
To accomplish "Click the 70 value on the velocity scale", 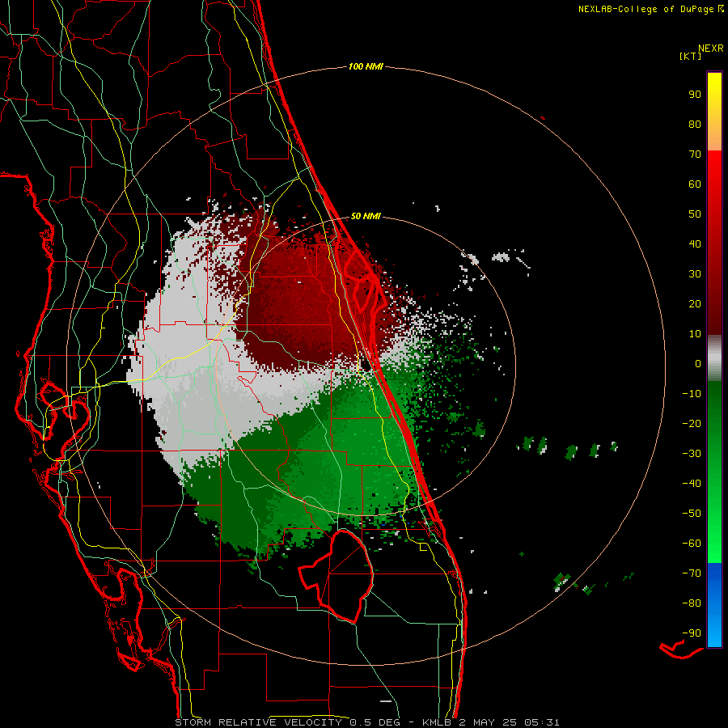I will (x=695, y=154).
